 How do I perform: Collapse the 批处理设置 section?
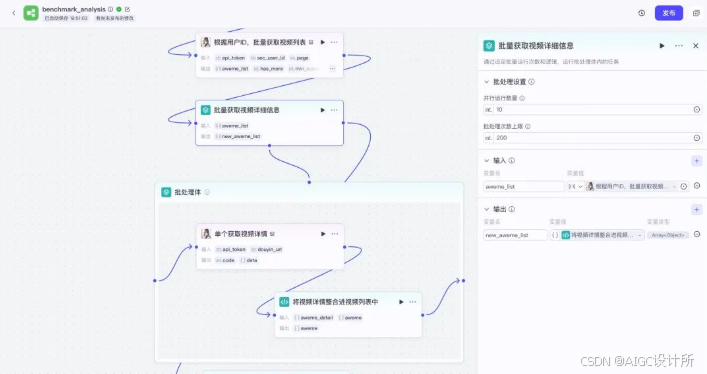tap(487, 82)
